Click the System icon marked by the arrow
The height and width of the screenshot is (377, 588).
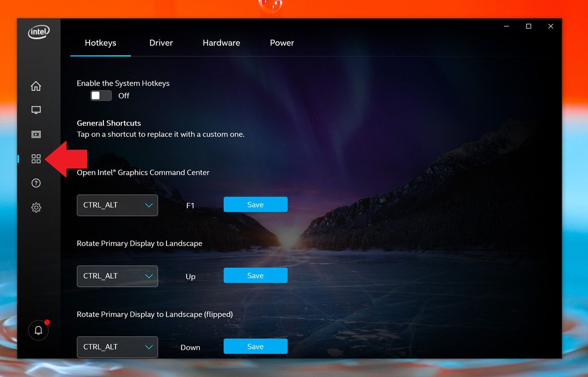36,159
